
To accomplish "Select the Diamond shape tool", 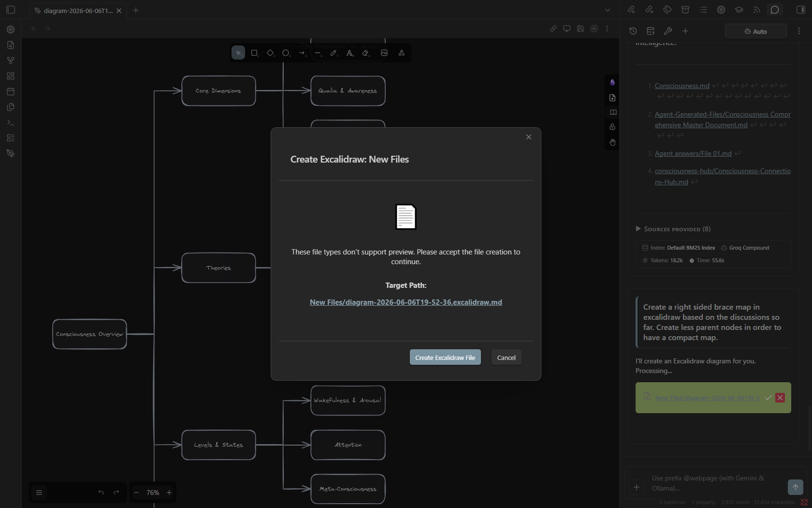I will pyautogui.click(x=271, y=53).
